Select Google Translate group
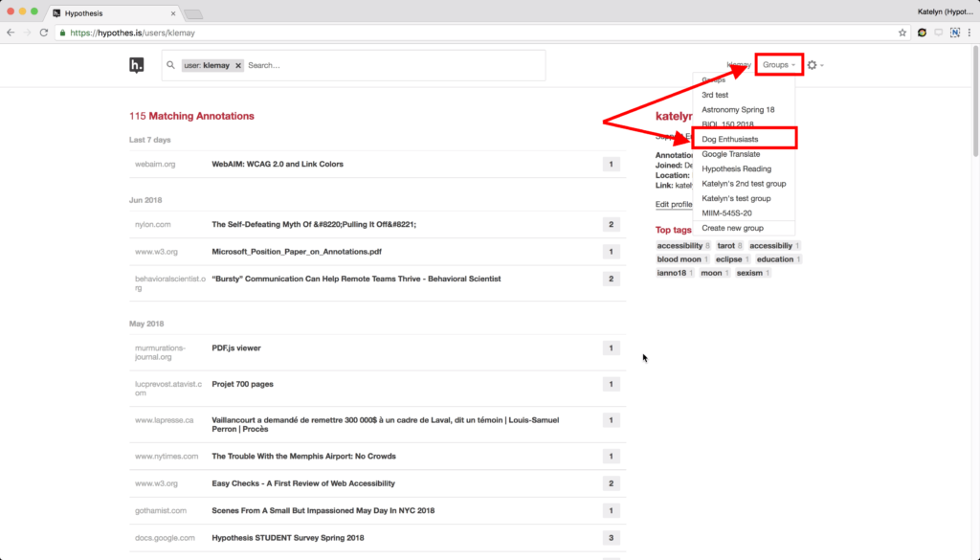Viewport: 980px width, 560px height. pyautogui.click(x=730, y=154)
